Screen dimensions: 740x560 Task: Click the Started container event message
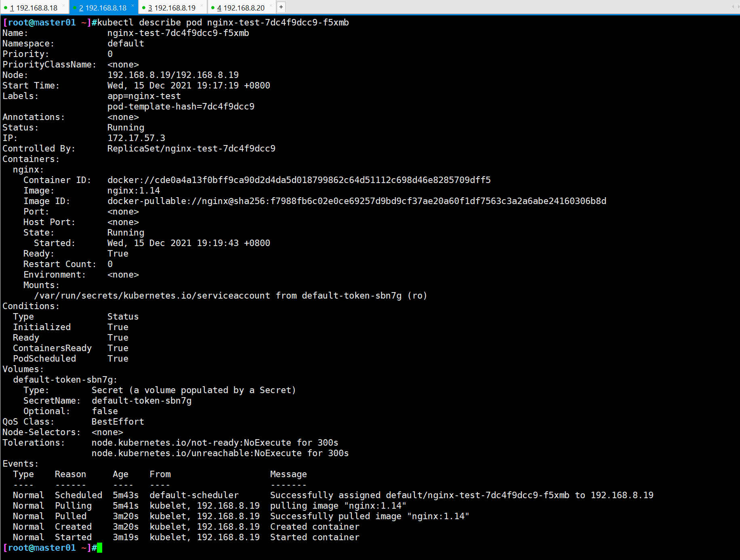315,537
